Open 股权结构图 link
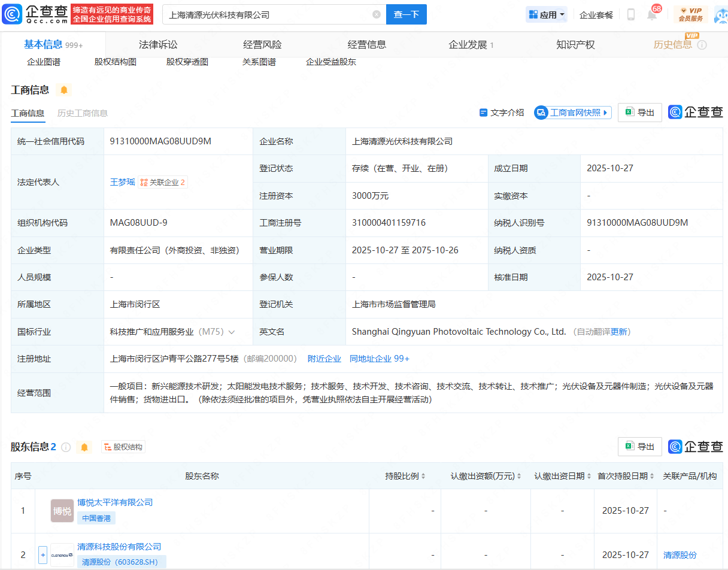This screenshot has height=570, width=728. pyautogui.click(x=116, y=62)
